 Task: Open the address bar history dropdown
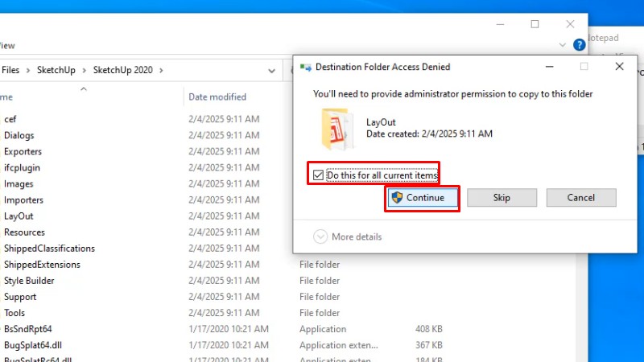[x=273, y=70]
